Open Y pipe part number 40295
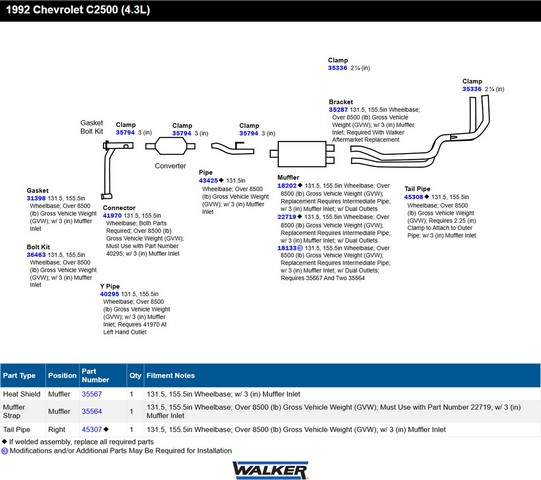Screen dimensions: 541x480 [109, 294]
